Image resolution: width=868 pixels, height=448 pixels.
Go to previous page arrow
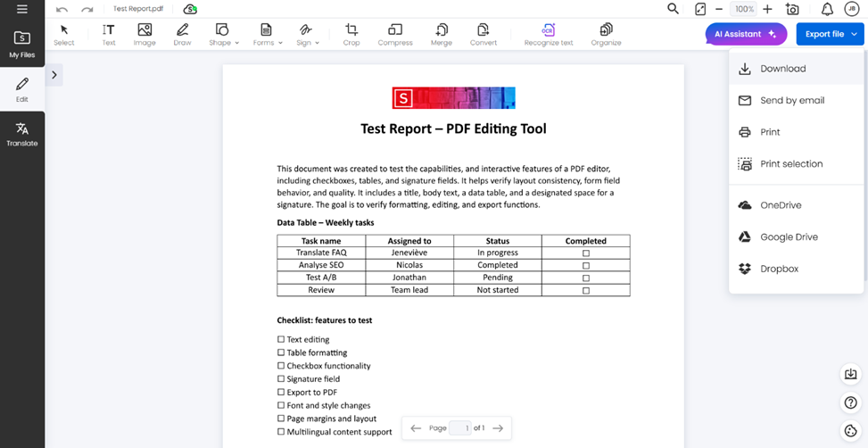(x=416, y=428)
